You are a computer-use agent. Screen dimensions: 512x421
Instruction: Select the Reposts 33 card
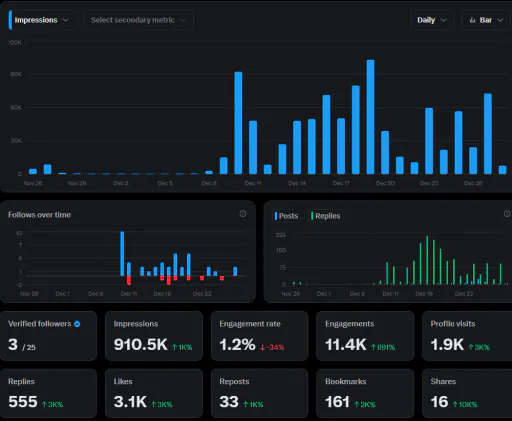(x=259, y=393)
